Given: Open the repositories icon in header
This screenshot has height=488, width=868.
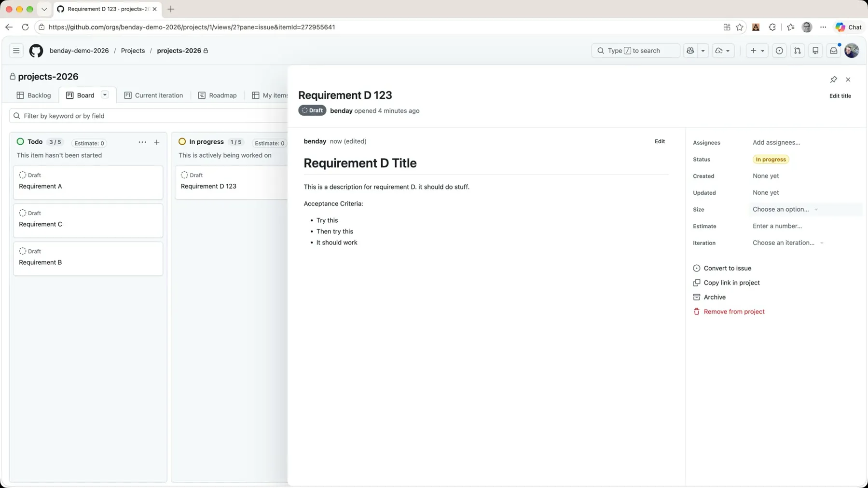Looking at the screenshot, I should click(x=815, y=51).
